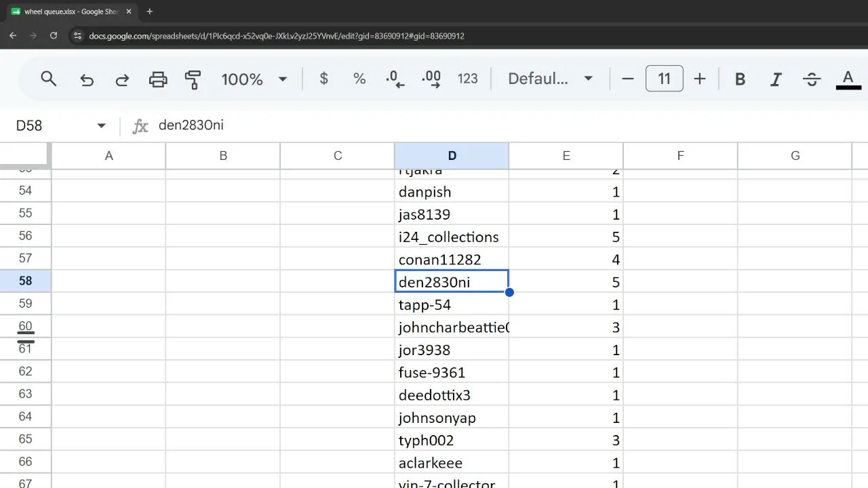
Task: Select the cell containing typh002
Action: click(x=452, y=441)
